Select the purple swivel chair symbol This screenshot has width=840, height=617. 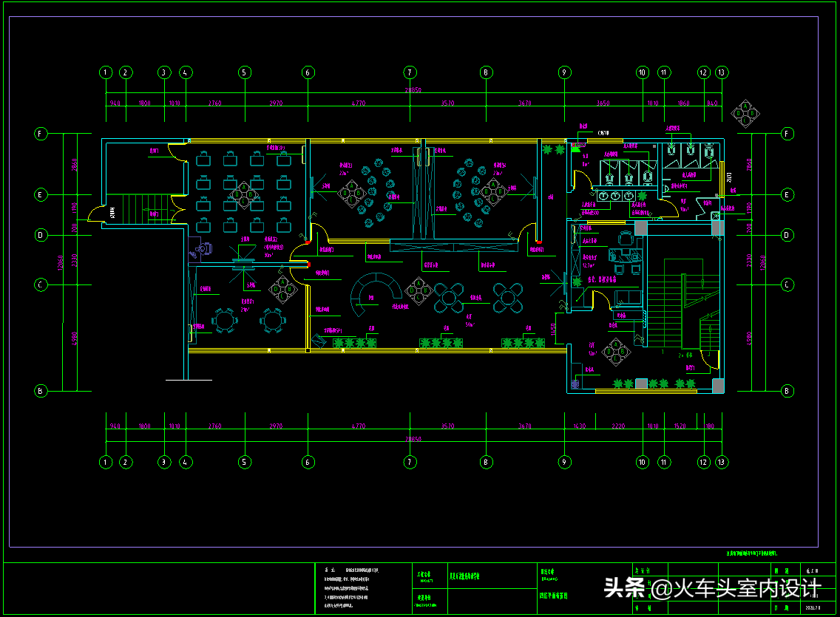(x=204, y=249)
